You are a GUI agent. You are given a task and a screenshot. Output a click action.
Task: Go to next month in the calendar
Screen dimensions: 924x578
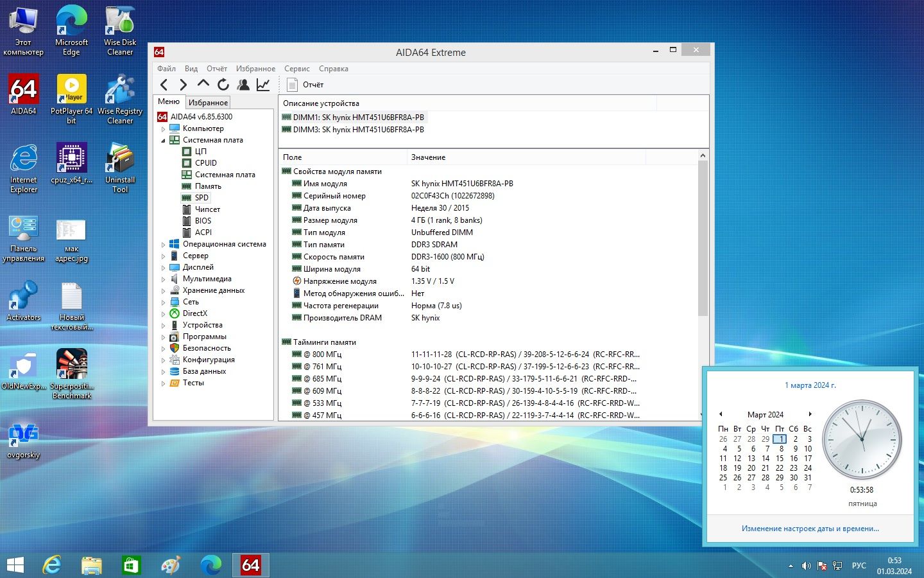click(x=810, y=414)
